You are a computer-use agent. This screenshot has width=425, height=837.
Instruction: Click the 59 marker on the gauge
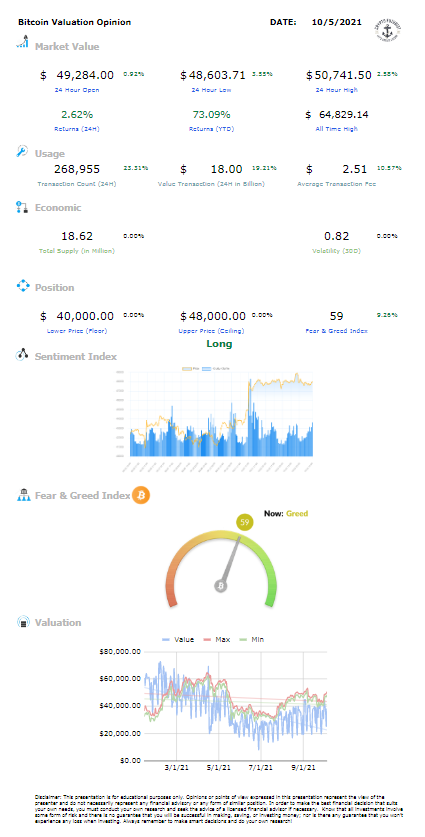tap(245, 523)
